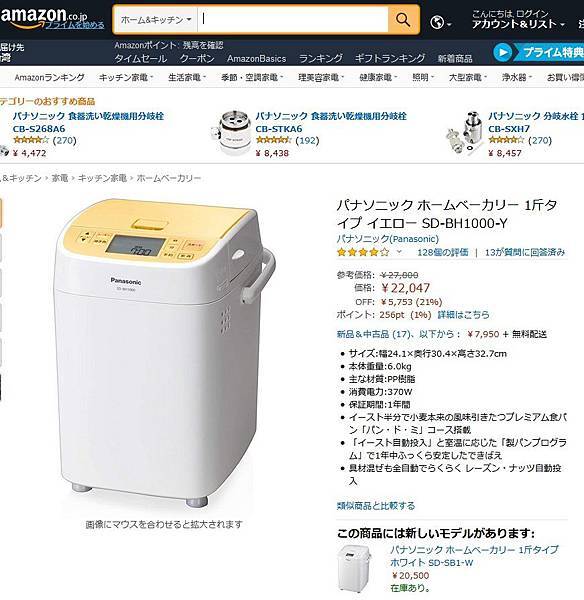Expand the ホーム&キッチン search category dropdown
Image resolution: width=584 pixels, height=600 pixels.
[x=155, y=20]
